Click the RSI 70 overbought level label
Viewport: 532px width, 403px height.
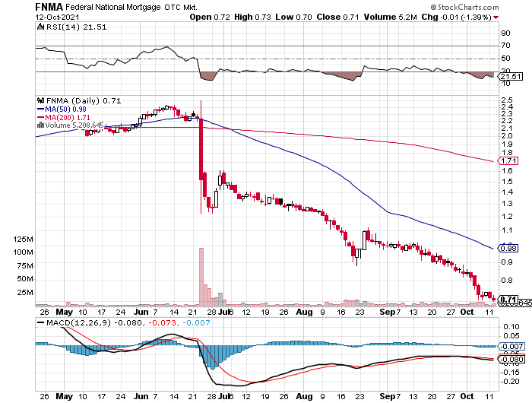505,46
